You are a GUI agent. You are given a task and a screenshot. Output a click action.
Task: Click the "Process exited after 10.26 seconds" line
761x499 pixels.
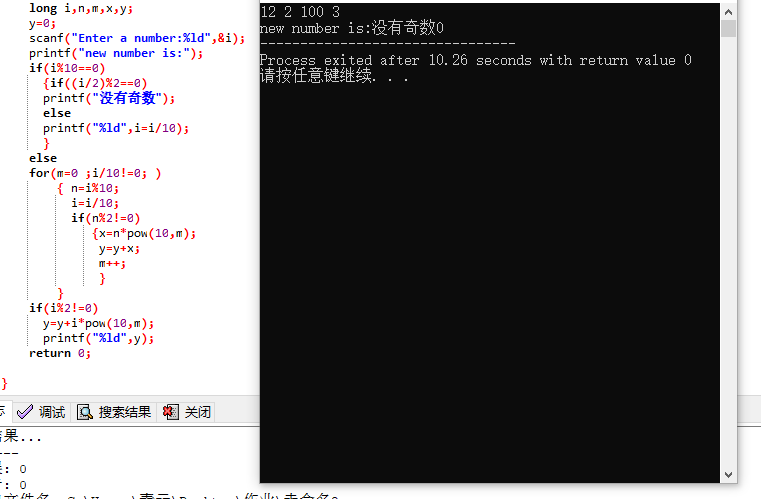tap(476, 60)
